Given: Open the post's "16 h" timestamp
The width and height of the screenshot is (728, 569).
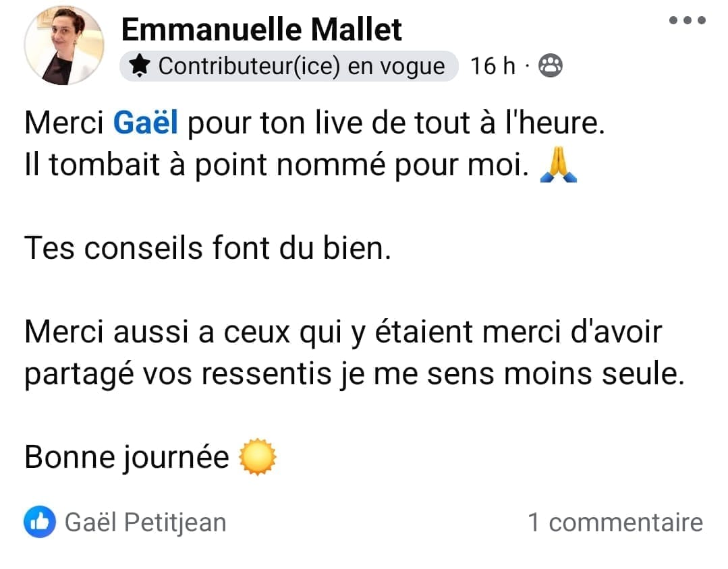Looking at the screenshot, I should pyautogui.click(x=492, y=66).
